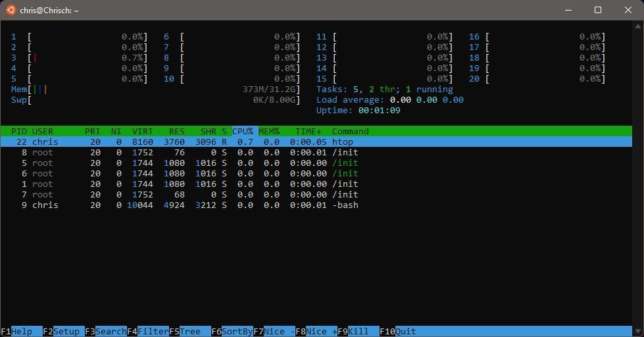This screenshot has height=337, width=644.
Task: Sort by the PRI column header
Action: point(92,131)
